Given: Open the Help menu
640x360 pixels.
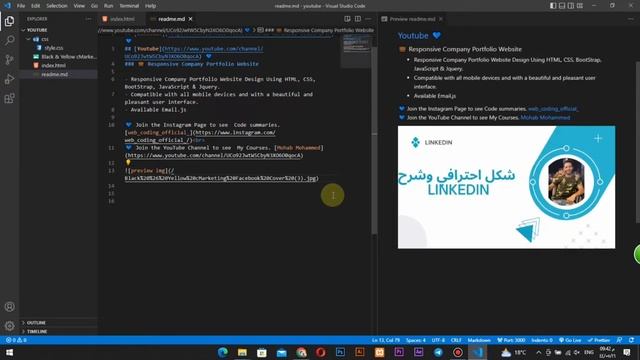Looking at the screenshot, I should (151, 6).
